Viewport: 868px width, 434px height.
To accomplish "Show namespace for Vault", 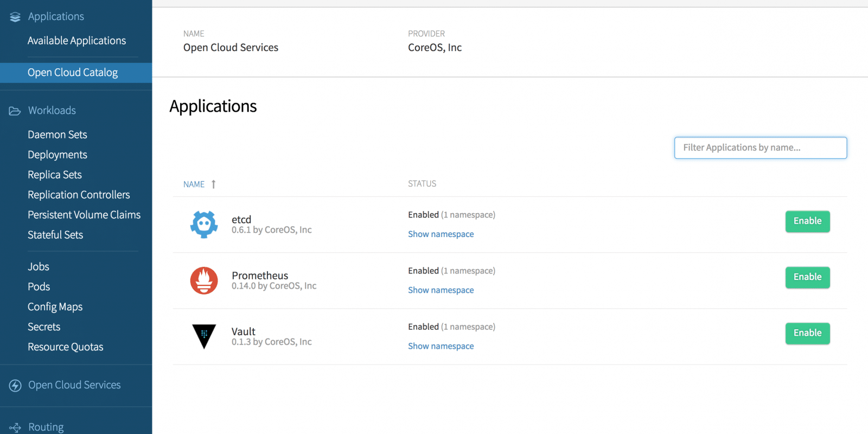I will (441, 346).
